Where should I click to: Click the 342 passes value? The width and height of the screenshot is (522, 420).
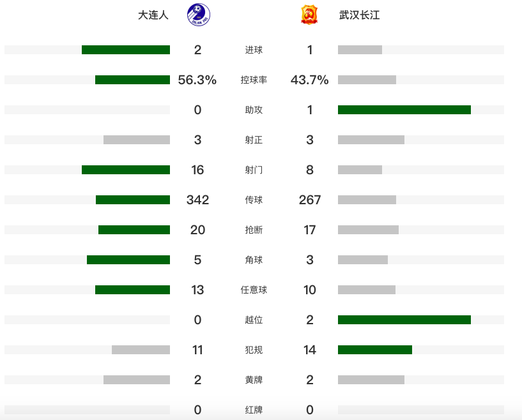pyautogui.click(x=198, y=200)
